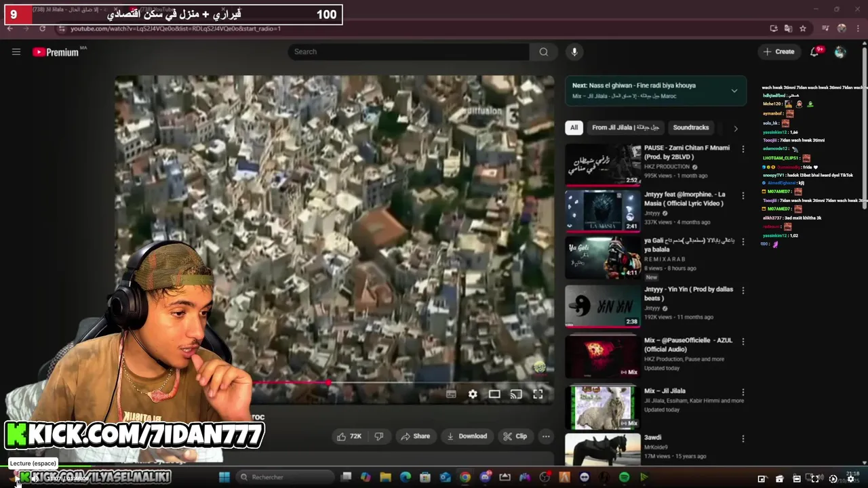Toggle subtitles on the video player
Viewport: 868px width, 488px height.
click(x=451, y=394)
